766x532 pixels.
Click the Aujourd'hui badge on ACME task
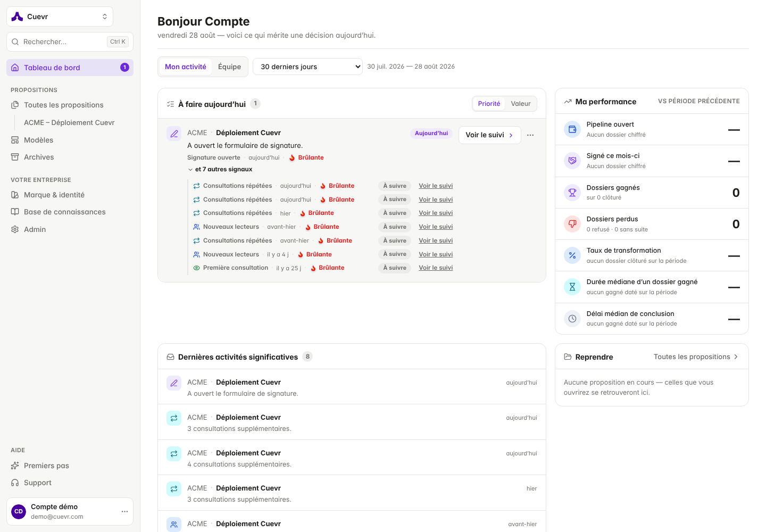[x=431, y=133]
